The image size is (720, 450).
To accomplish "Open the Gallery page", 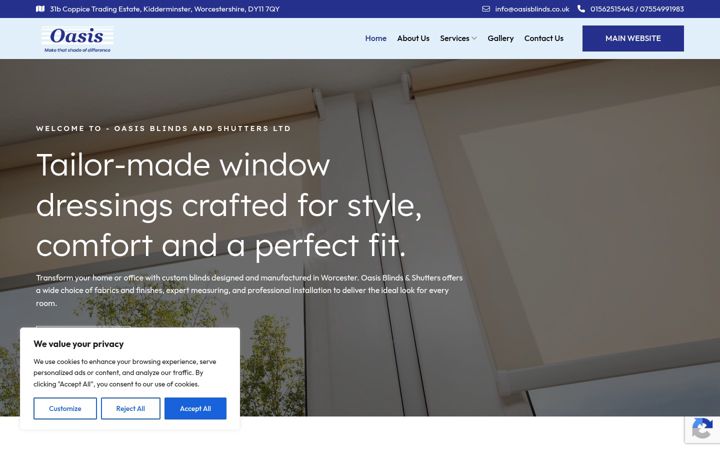I will [x=501, y=39].
